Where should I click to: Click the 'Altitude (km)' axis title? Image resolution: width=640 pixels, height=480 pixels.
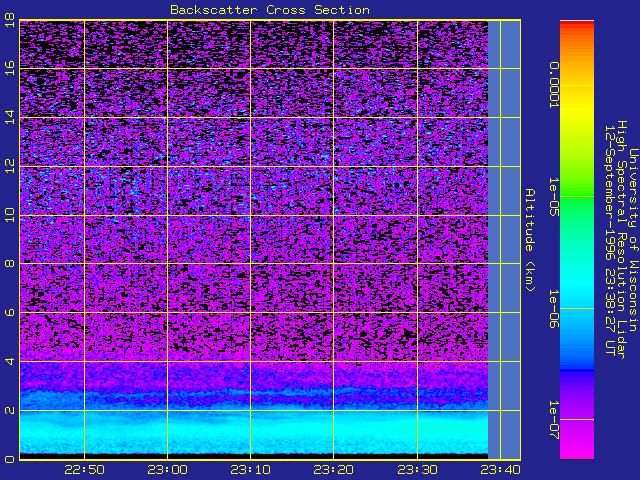point(530,240)
